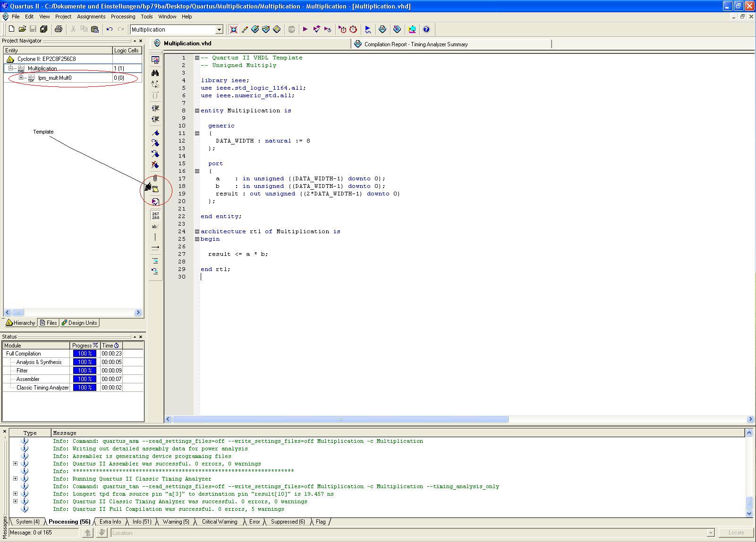Show the System (4) message tab
This screenshot has height=542, width=756.
27,522
